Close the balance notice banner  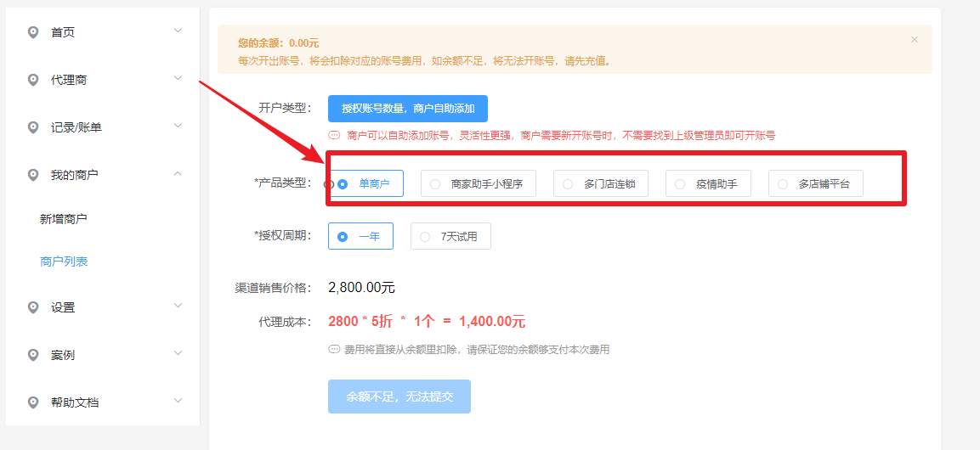[x=915, y=39]
